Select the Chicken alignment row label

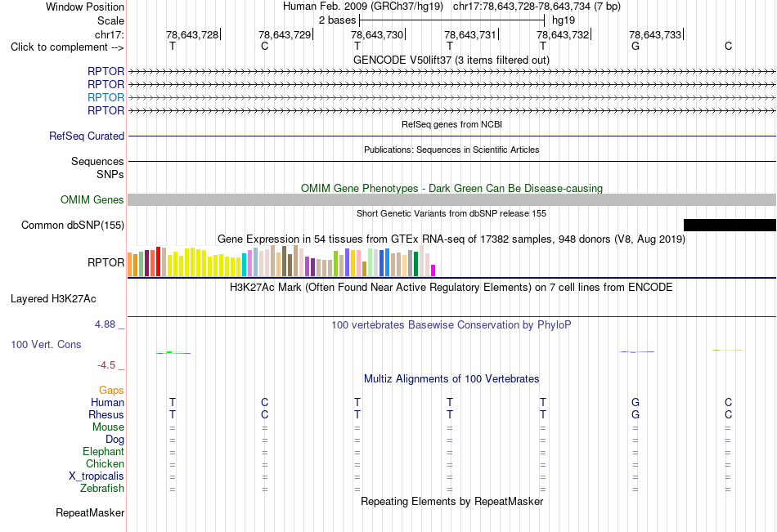pyautogui.click(x=105, y=463)
